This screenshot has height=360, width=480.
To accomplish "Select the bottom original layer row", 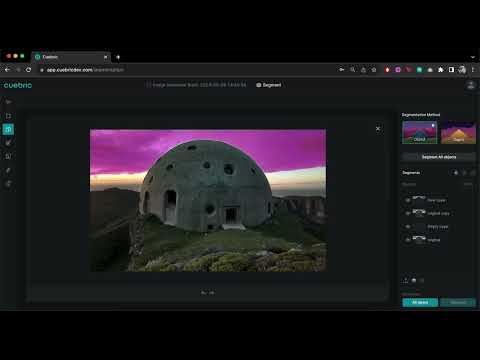I will coord(439,240).
